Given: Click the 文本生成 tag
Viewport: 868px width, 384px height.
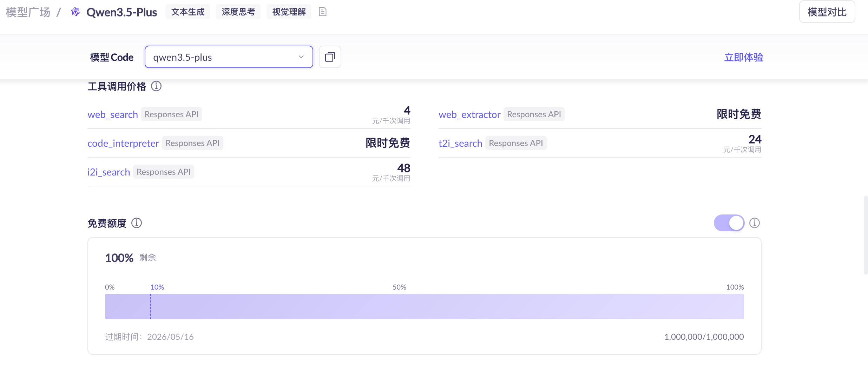Looking at the screenshot, I should click(188, 12).
